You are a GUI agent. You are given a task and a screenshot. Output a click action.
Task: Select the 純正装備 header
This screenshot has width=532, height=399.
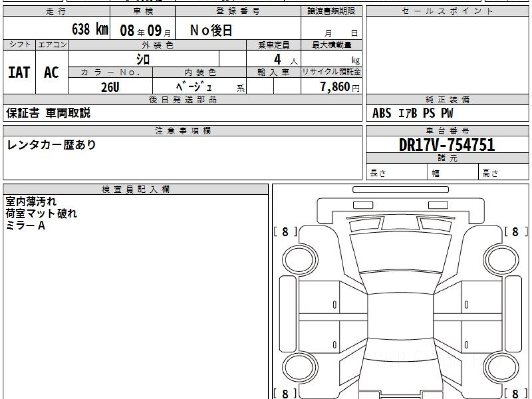pyautogui.click(x=447, y=100)
